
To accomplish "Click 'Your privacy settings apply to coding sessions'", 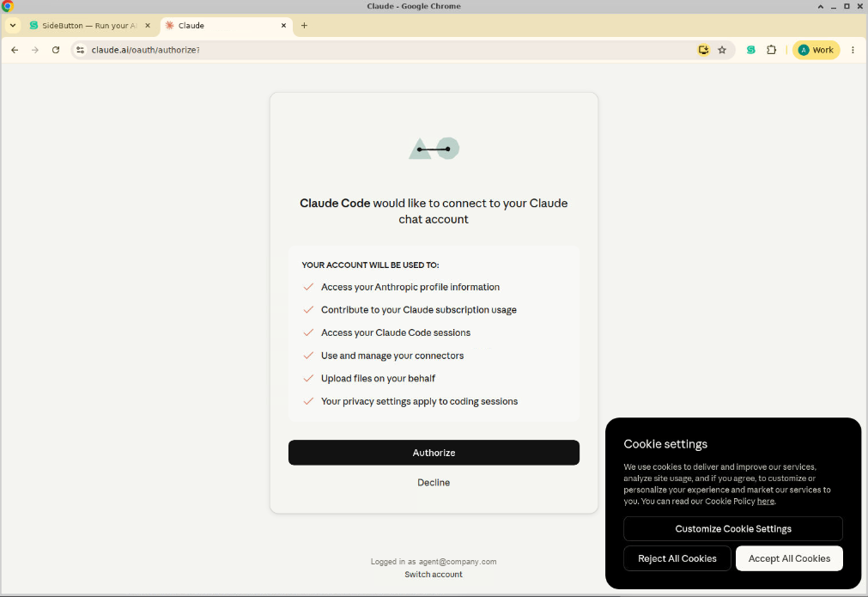I will (420, 401).
